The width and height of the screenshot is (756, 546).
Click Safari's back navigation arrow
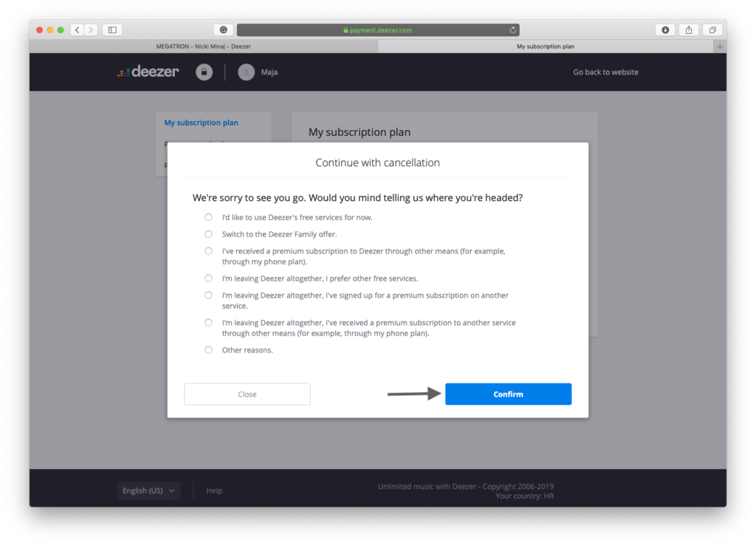click(x=77, y=30)
